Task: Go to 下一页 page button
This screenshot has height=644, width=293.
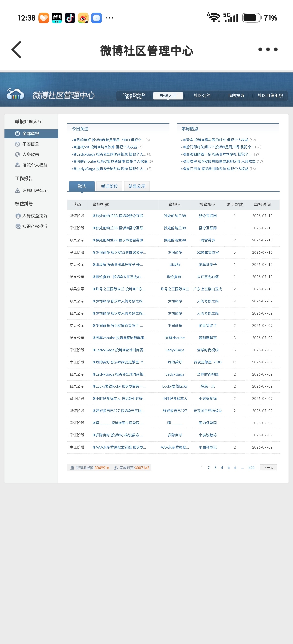Action: (x=269, y=468)
